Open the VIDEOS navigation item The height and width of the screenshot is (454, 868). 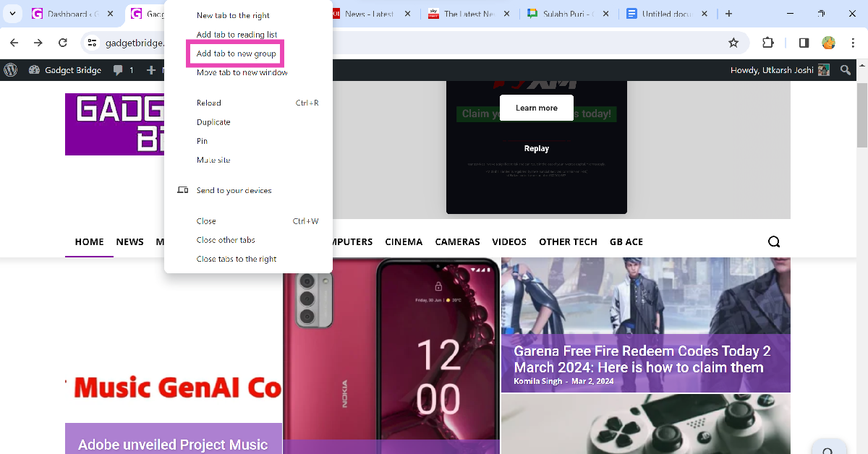509,241
